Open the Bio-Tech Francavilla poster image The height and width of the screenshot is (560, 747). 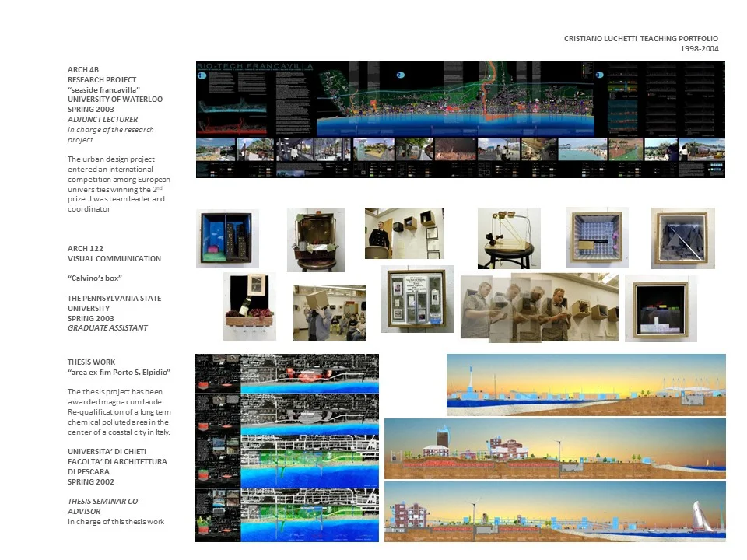460,120
